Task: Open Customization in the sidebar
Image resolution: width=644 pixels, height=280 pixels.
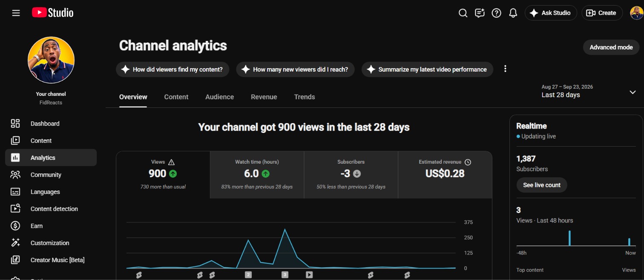Action: [x=51, y=243]
